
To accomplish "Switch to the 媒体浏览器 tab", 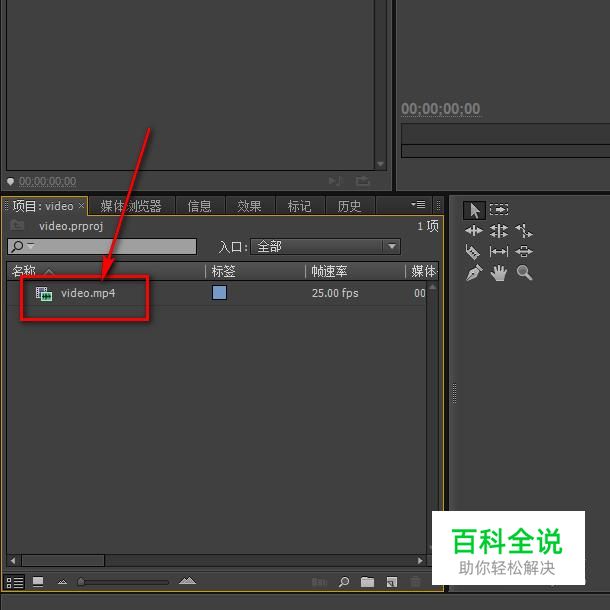I will click(x=131, y=206).
